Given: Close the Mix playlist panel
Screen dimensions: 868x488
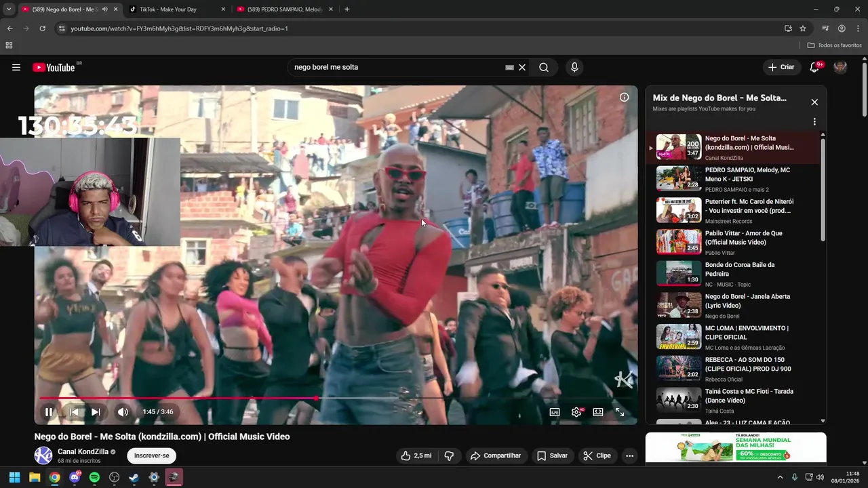Looking at the screenshot, I should pyautogui.click(x=814, y=102).
